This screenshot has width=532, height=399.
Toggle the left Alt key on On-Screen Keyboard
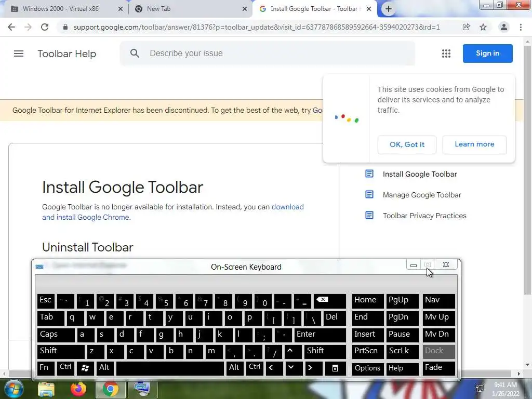105,368
